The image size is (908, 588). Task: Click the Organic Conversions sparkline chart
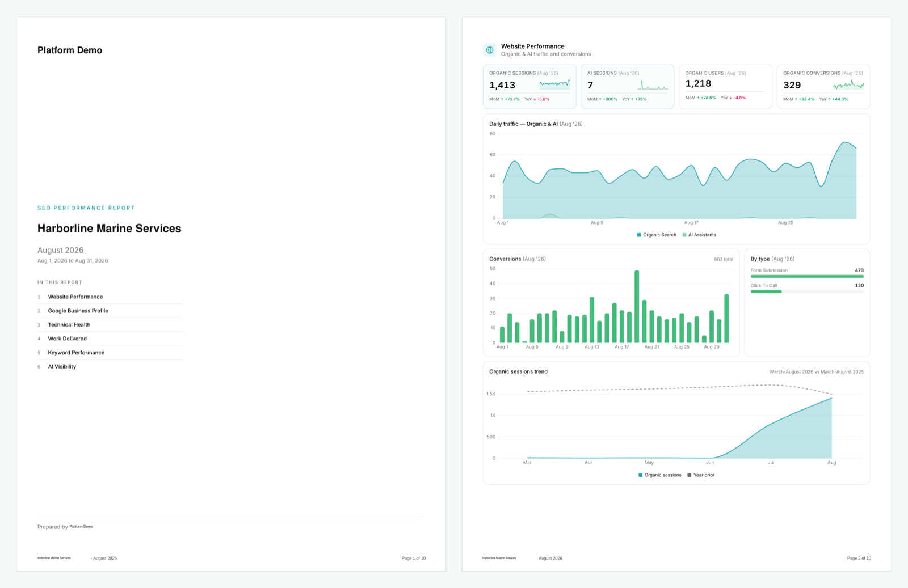click(x=848, y=85)
